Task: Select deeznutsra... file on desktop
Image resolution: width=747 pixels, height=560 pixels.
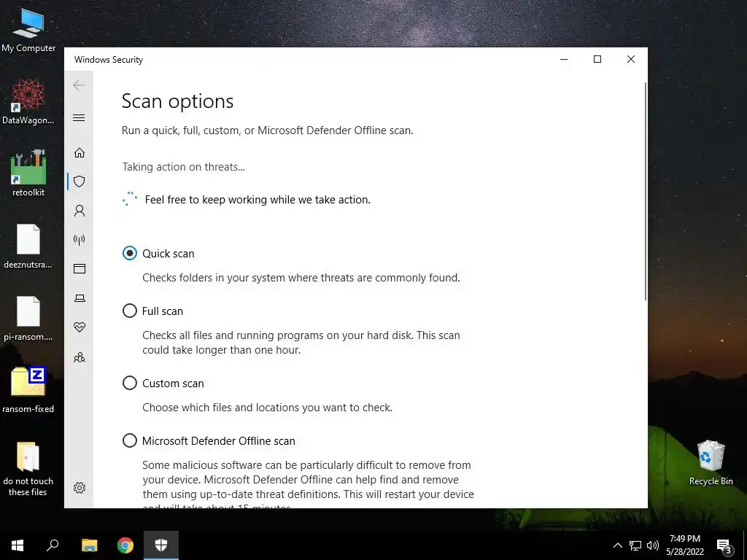Action: coord(28,246)
